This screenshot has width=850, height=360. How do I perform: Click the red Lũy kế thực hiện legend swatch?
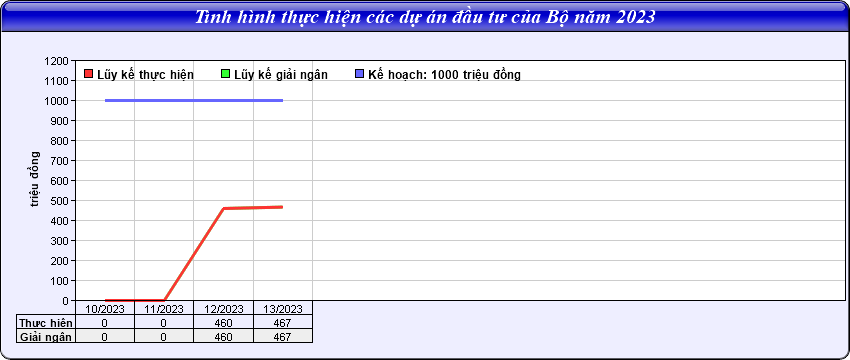[x=88, y=74]
